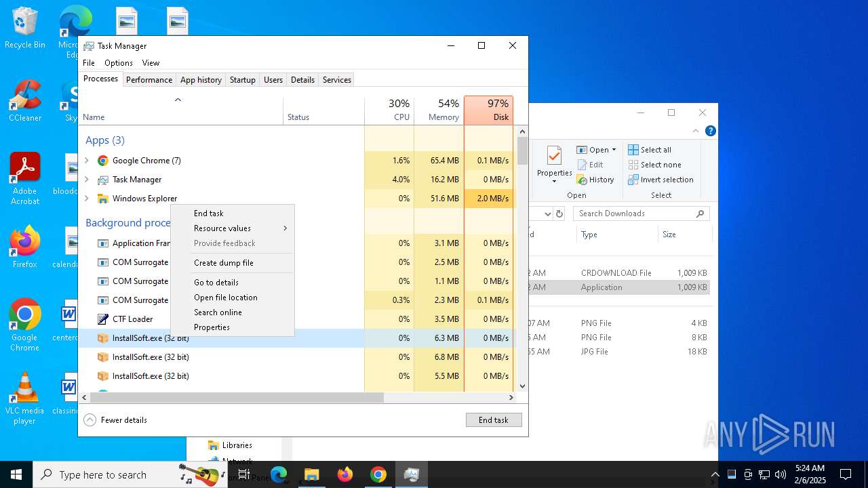The height and width of the screenshot is (488, 868).
Task: Click the highlighted InstallSoft.exe row icon
Action: 103,338
